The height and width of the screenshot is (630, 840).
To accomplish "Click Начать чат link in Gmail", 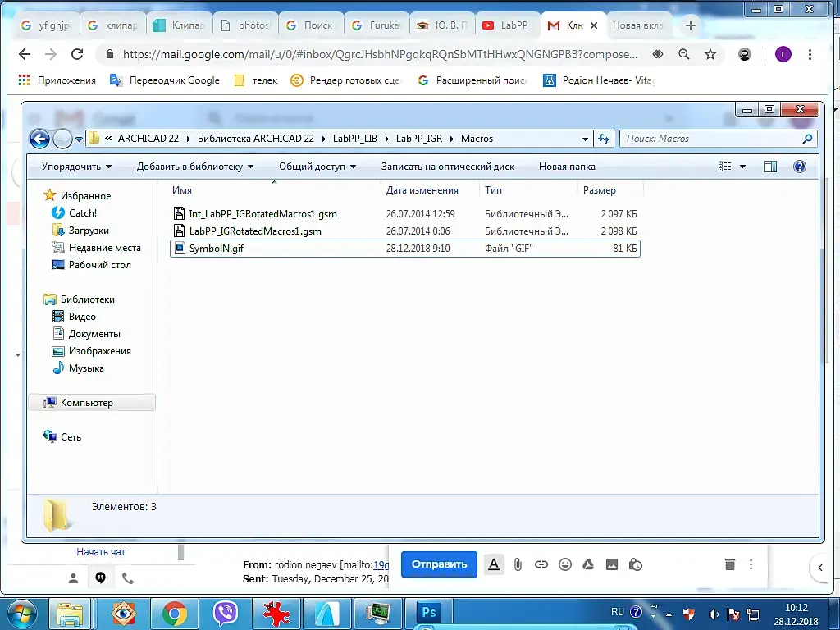I will (x=101, y=552).
